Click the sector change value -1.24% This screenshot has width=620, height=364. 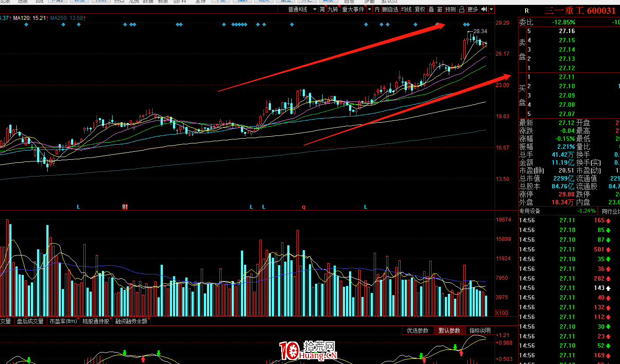click(x=586, y=211)
